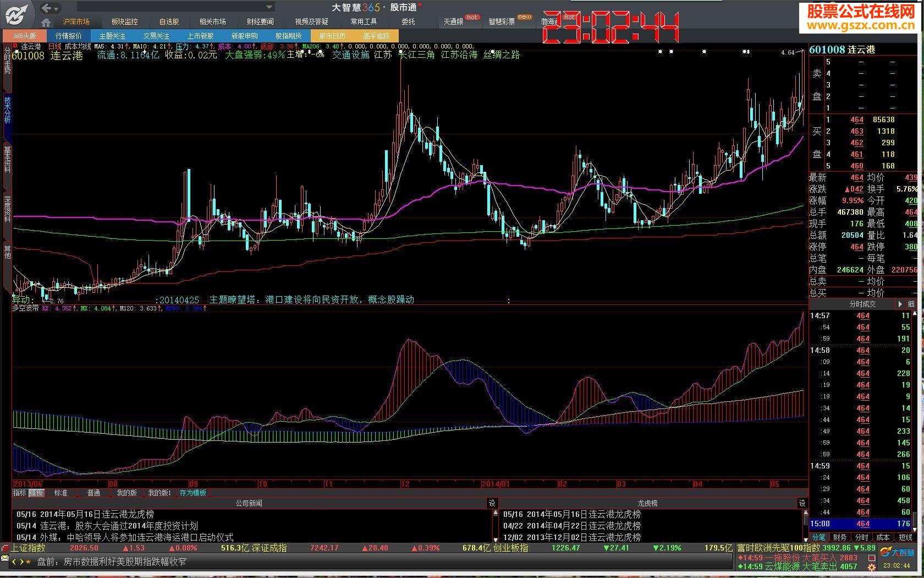
Task: Toggle the 指标 mode in the indicator bar
Action: click(x=20, y=493)
